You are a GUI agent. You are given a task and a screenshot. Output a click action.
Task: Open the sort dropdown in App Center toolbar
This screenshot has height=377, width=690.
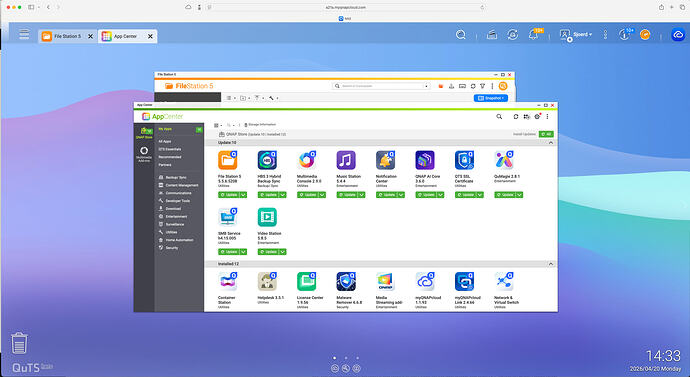pos(231,125)
